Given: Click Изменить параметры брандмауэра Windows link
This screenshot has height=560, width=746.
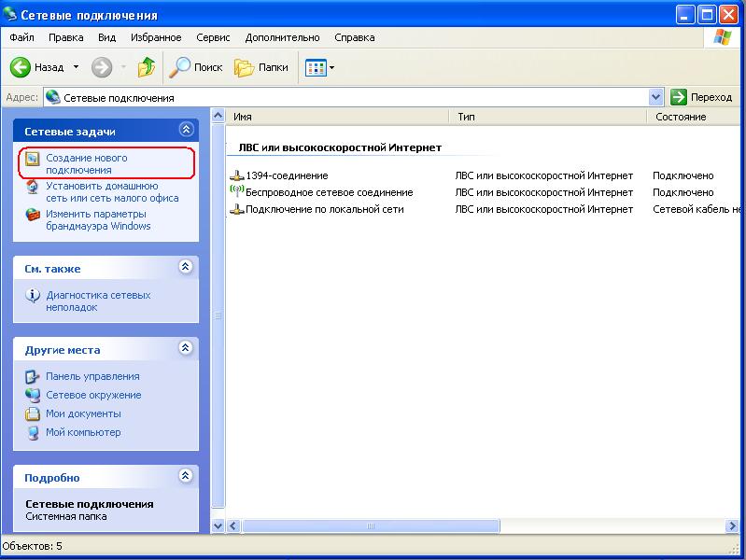Looking at the screenshot, I should 98,220.
